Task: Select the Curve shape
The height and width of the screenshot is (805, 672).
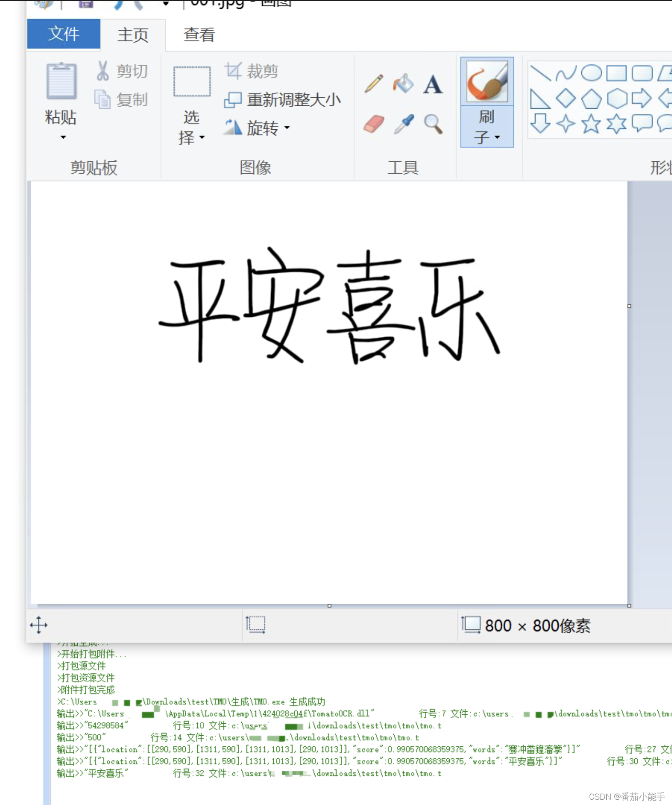Action: [x=566, y=73]
